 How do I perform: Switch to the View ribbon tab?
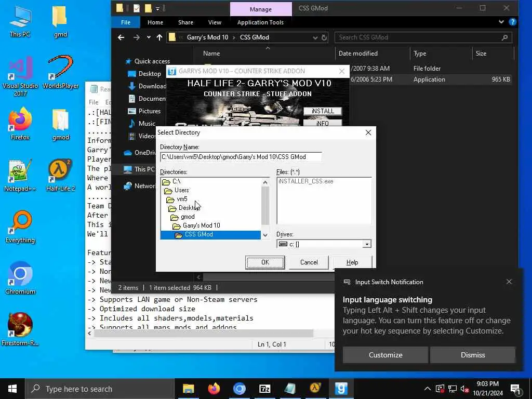(x=215, y=22)
